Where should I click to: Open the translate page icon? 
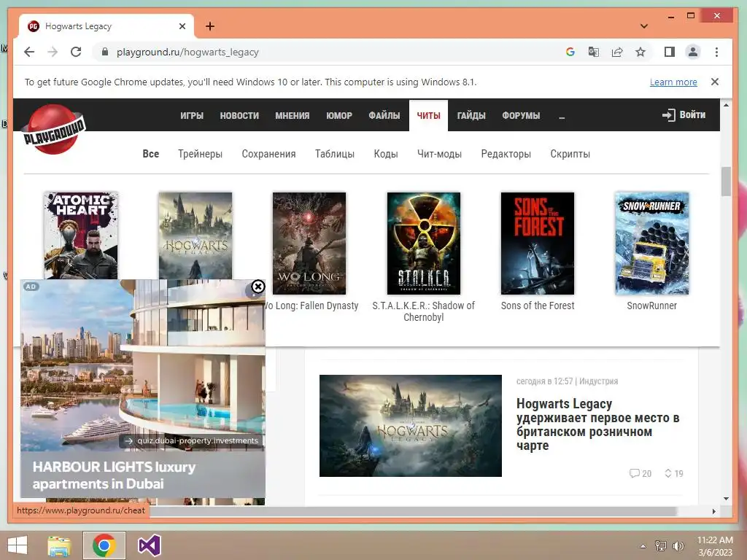[x=594, y=52]
